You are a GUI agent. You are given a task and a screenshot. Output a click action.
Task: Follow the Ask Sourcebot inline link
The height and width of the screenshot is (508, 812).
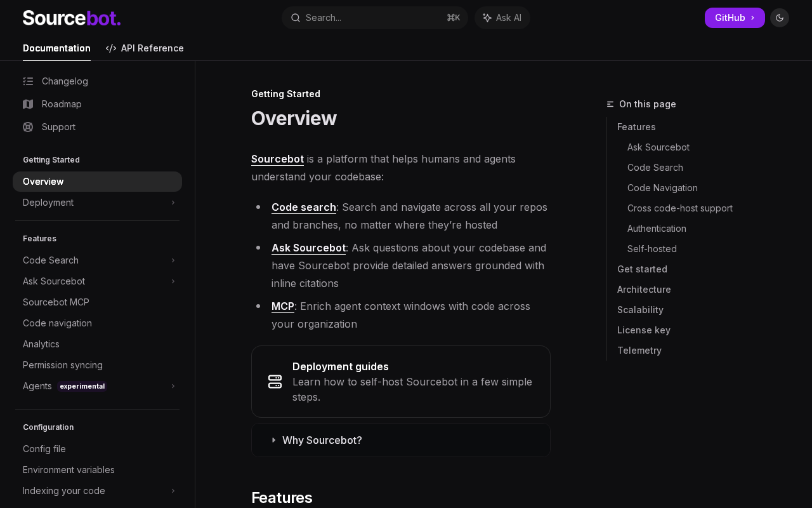coord(308,248)
